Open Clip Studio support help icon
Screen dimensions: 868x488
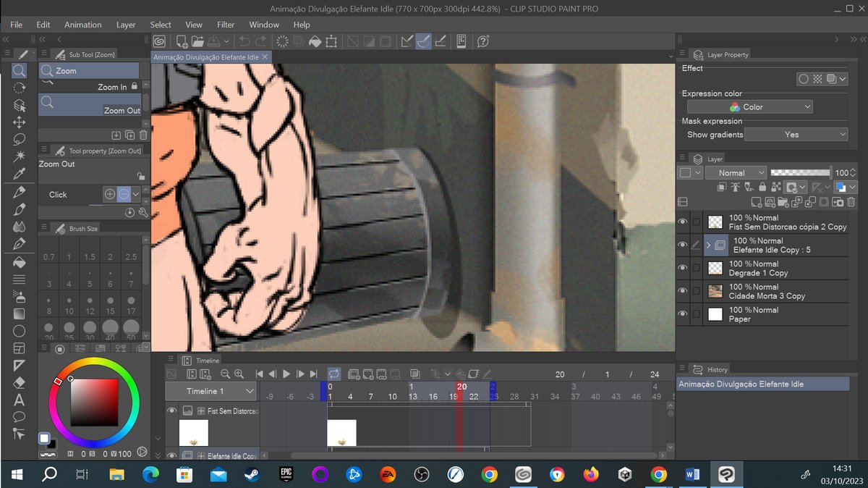(483, 41)
